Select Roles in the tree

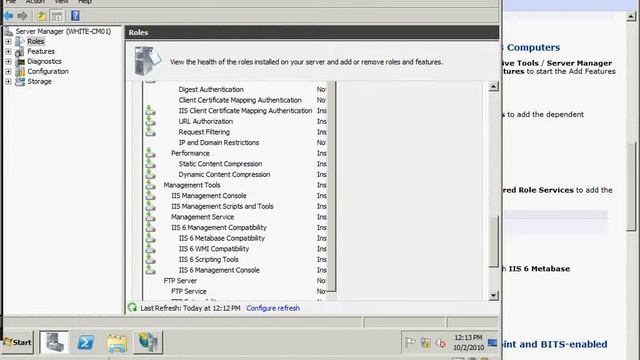pyautogui.click(x=36, y=41)
